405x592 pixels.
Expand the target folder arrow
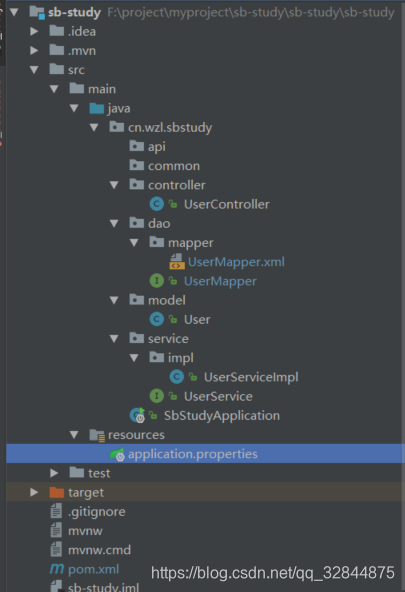coord(34,492)
